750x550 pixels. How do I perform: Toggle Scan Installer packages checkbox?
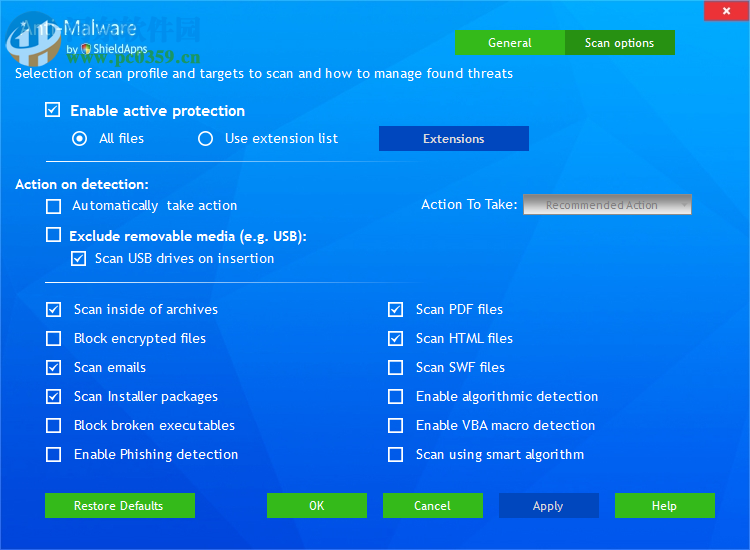tap(54, 396)
